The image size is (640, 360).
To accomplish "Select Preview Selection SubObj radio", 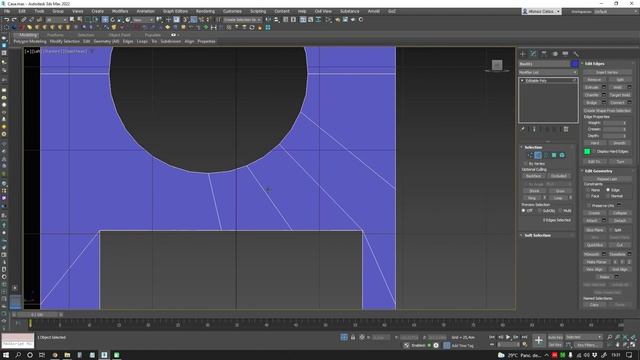I will pyautogui.click(x=540, y=211).
